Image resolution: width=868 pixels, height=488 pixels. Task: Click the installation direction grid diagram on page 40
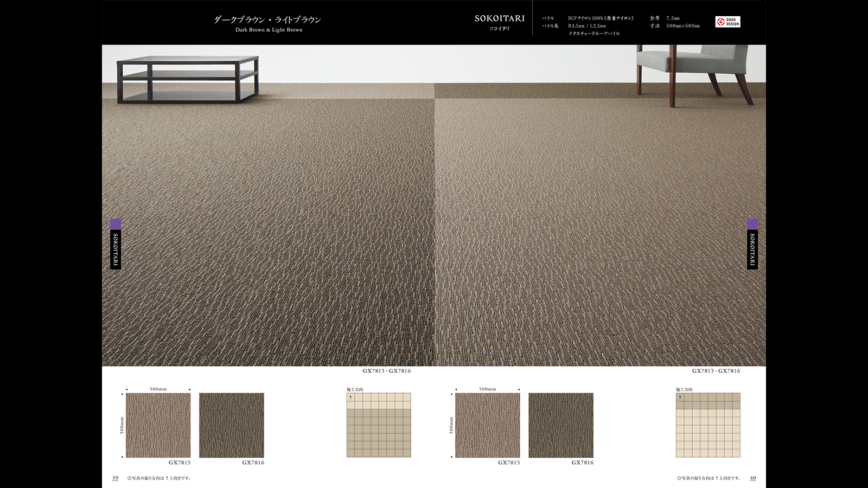click(x=708, y=425)
